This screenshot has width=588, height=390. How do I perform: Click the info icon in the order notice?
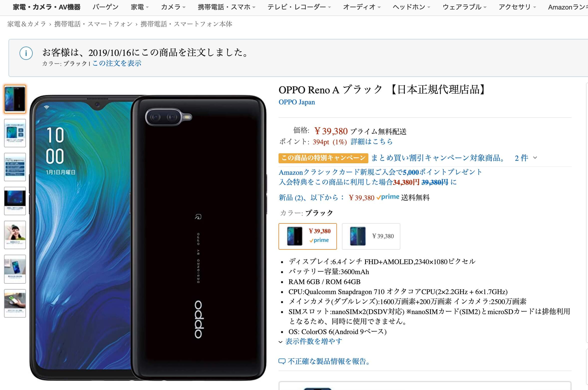[26, 53]
